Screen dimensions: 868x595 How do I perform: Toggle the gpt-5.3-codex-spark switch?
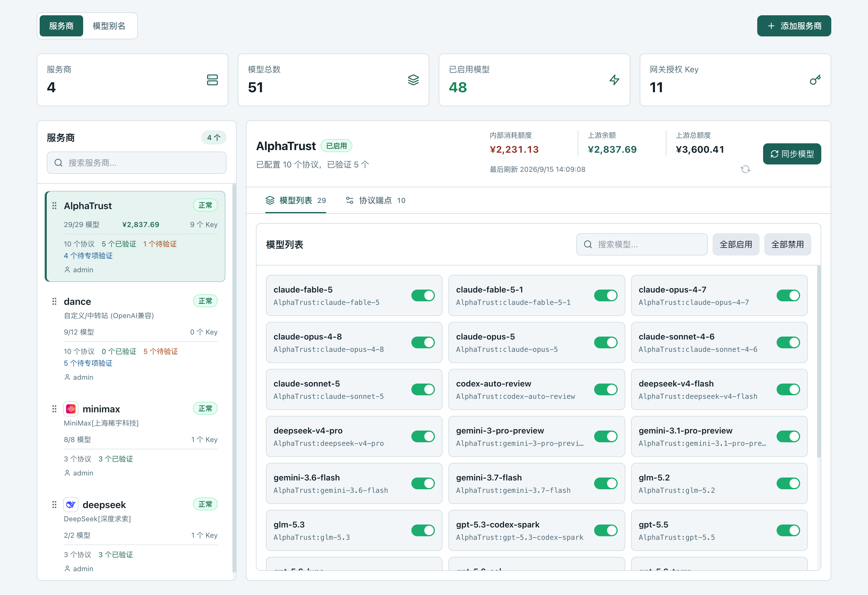[606, 531]
